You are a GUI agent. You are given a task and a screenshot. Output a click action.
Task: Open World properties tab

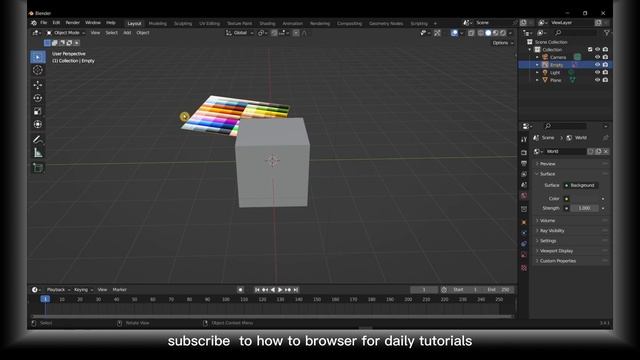(x=524, y=196)
